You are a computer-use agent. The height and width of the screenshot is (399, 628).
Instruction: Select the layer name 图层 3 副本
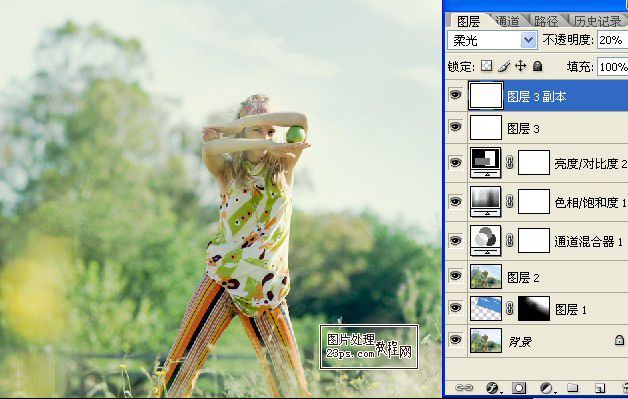click(537, 97)
